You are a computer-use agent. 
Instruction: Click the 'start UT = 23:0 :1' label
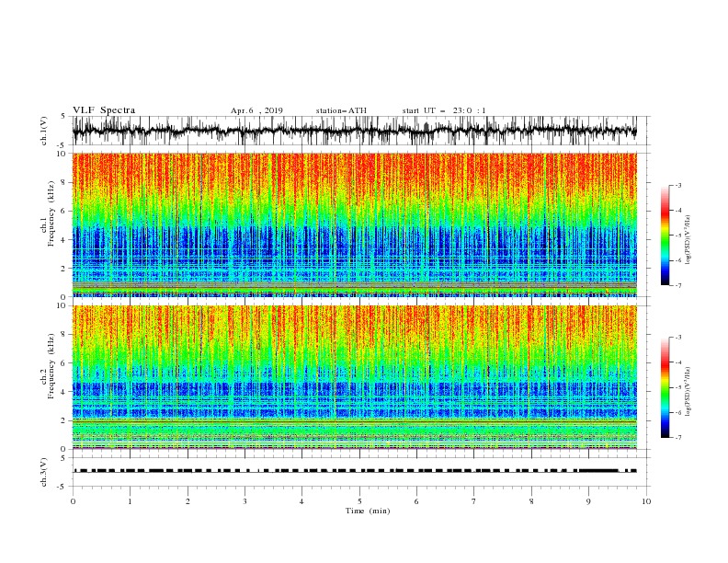pos(443,110)
